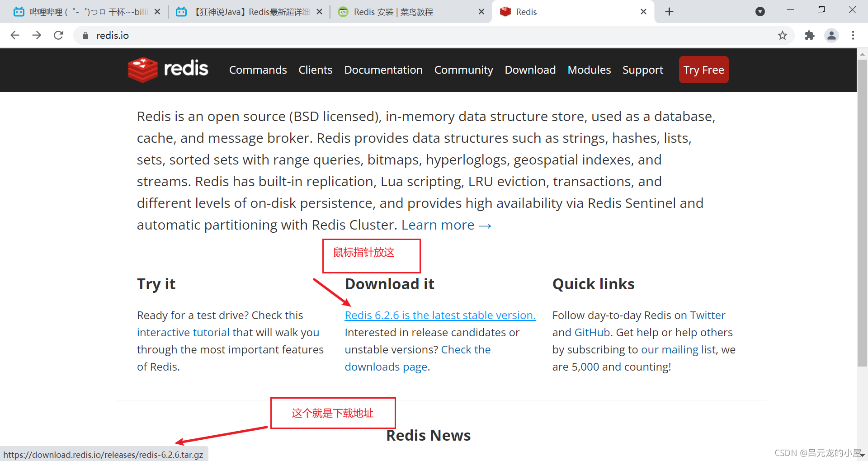Image resolution: width=868 pixels, height=461 pixels.
Task: Visit the Twitter link
Action: coord(708,315)
